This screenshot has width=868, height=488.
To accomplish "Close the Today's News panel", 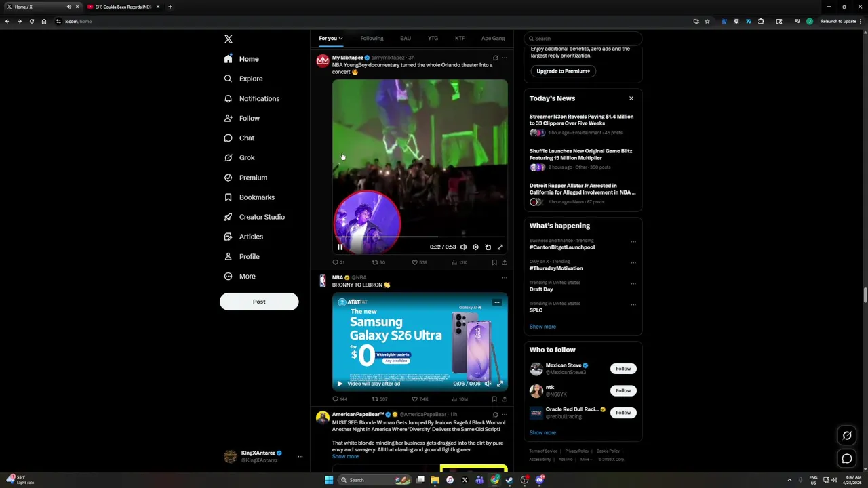I will tap(631, 98).
